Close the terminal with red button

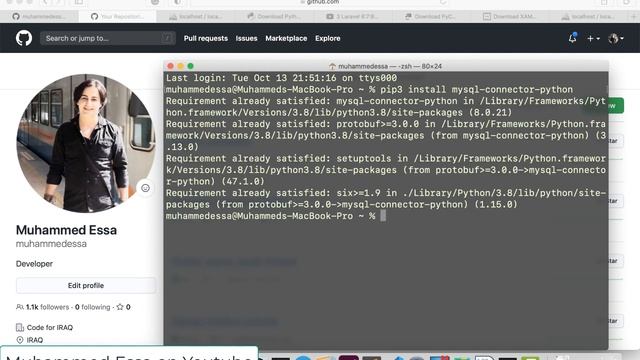[x=171, y=66]
